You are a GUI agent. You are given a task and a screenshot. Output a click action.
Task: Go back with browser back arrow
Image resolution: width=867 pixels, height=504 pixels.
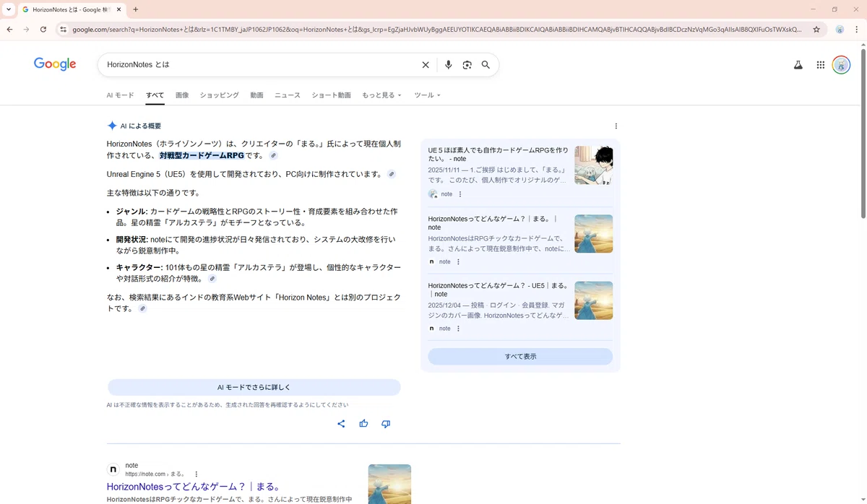9,30
